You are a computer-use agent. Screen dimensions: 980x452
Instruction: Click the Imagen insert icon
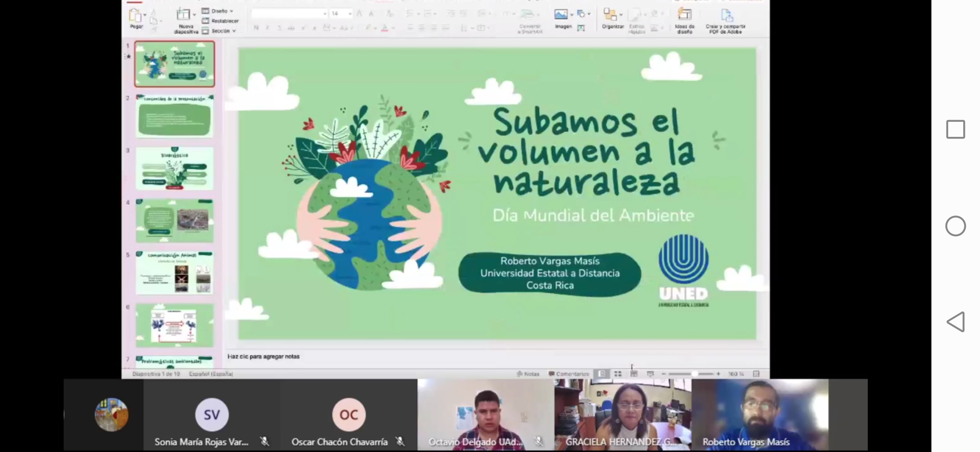point(561,15)
